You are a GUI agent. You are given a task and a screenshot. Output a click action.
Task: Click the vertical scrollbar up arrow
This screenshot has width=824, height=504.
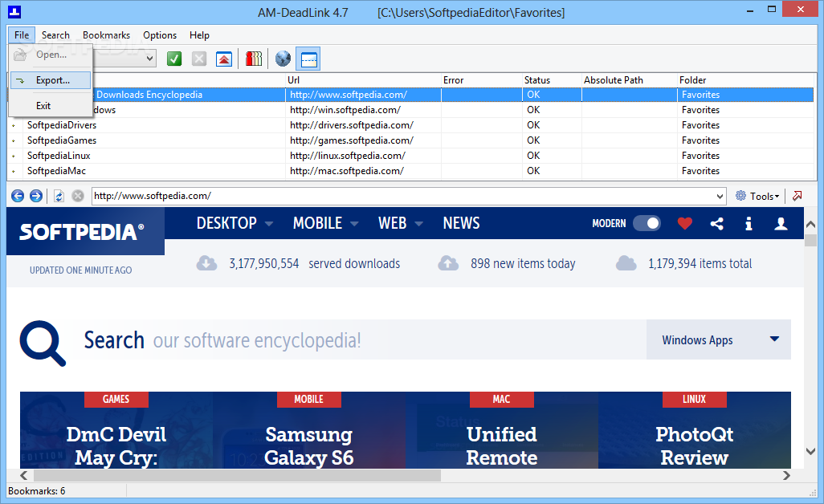[810, 224]
